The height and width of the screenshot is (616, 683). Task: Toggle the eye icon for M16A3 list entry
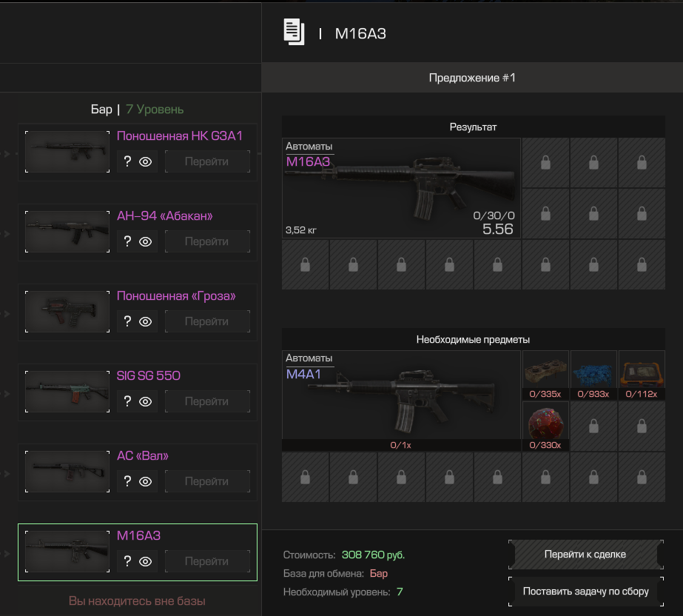tap(146, 561)
